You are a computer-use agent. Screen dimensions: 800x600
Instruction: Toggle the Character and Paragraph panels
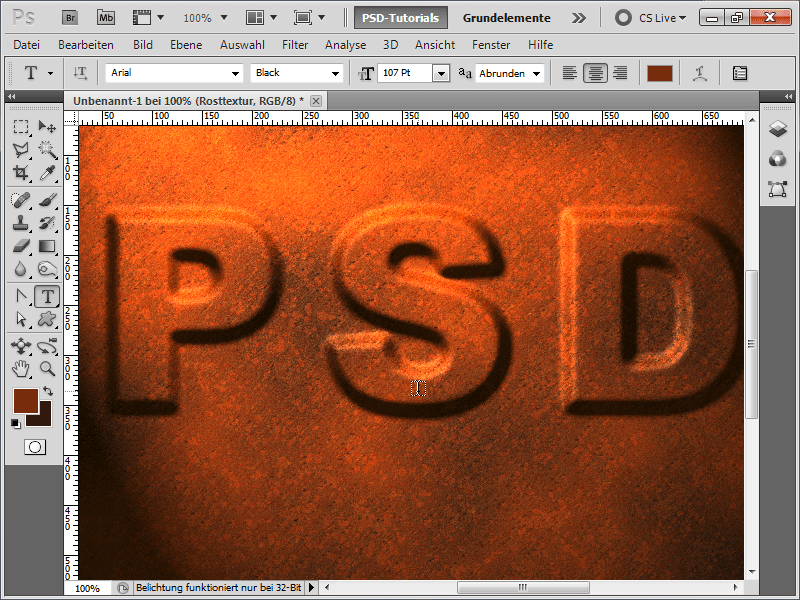pos(739,73)
